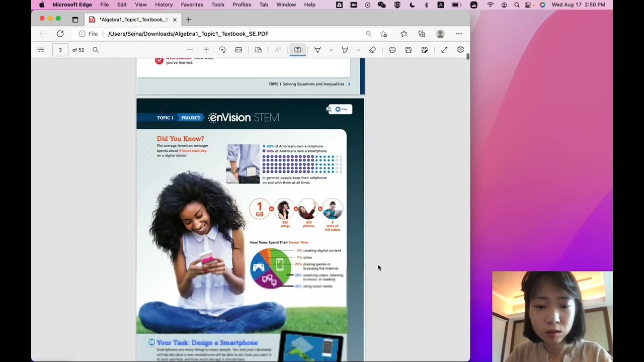Open battery status in menu bar
Image resolution: width=644 pixels, height=362 pixels.
(x=457, y=5)
